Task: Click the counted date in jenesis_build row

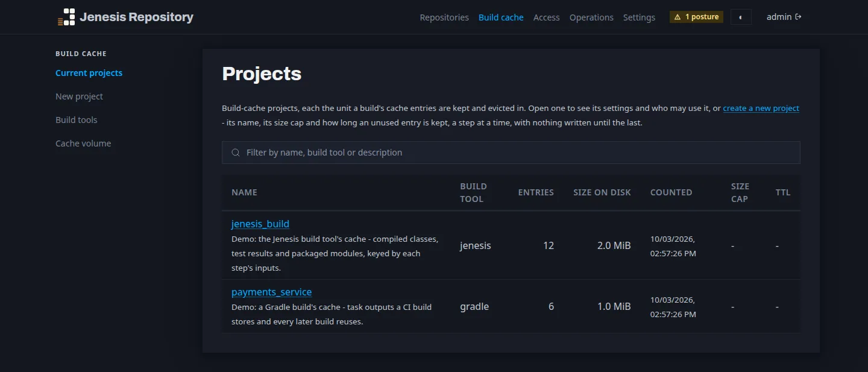Action: point(673,246)
